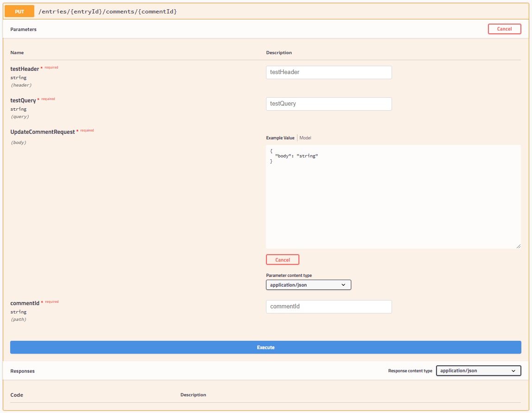The width and height of the screenshot is (532, 413).
Task: Click the commentId parameter name
Action: click(25, 303)
